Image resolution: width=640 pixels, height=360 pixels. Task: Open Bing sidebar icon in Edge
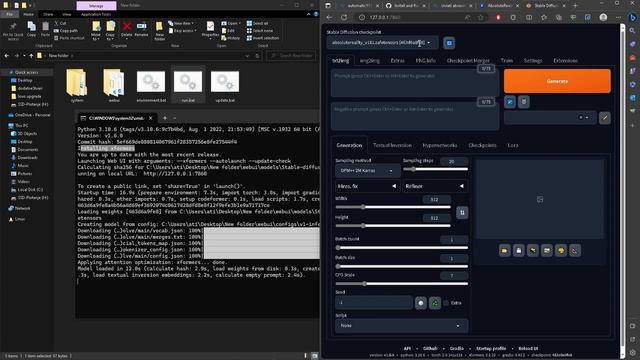(632, 18)
